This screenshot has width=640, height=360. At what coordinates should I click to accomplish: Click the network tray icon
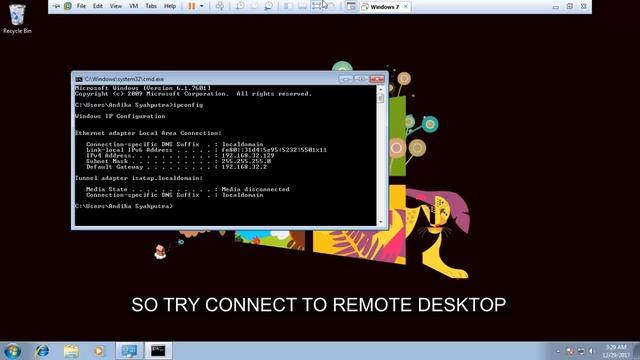pos(581,351)
